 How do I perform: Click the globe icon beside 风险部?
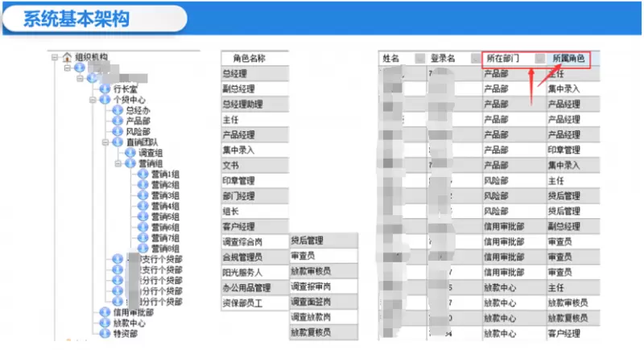[118, 131]
